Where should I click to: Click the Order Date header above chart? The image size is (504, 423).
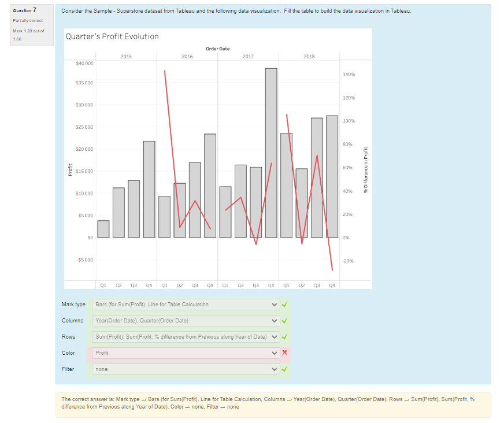[215, 49]
